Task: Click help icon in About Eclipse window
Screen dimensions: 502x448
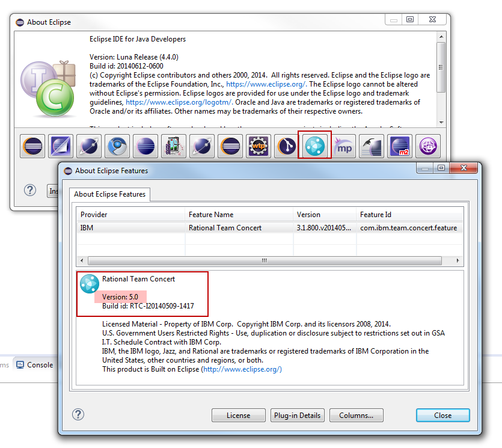Action: [x=30, y=190]
